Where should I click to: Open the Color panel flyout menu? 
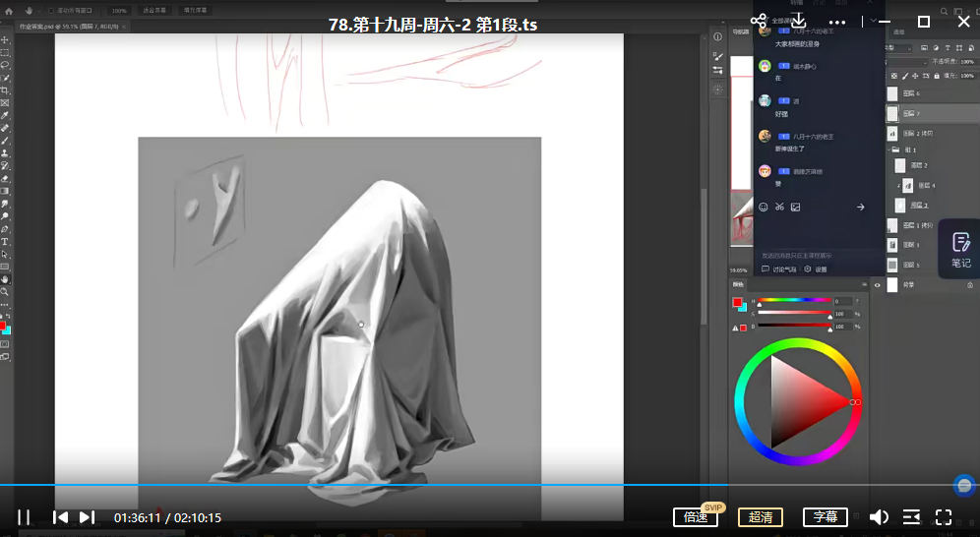tap(864, 284)
